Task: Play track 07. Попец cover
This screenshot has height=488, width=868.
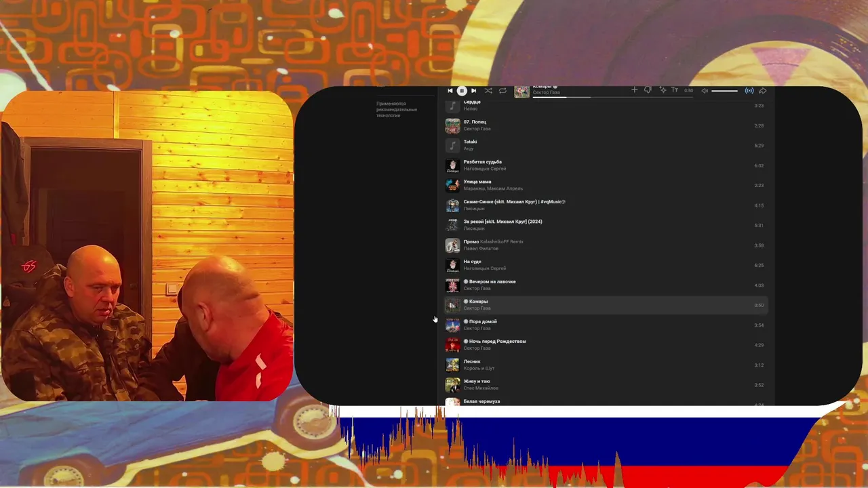Action: (452, 126)
